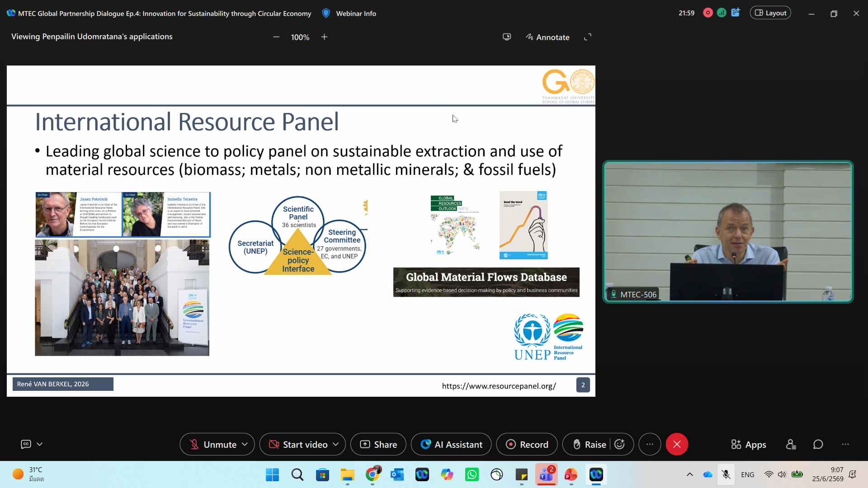
Task: Open File Explorer from taskbar
Action: pyautogui.click(x=347, y=474)
